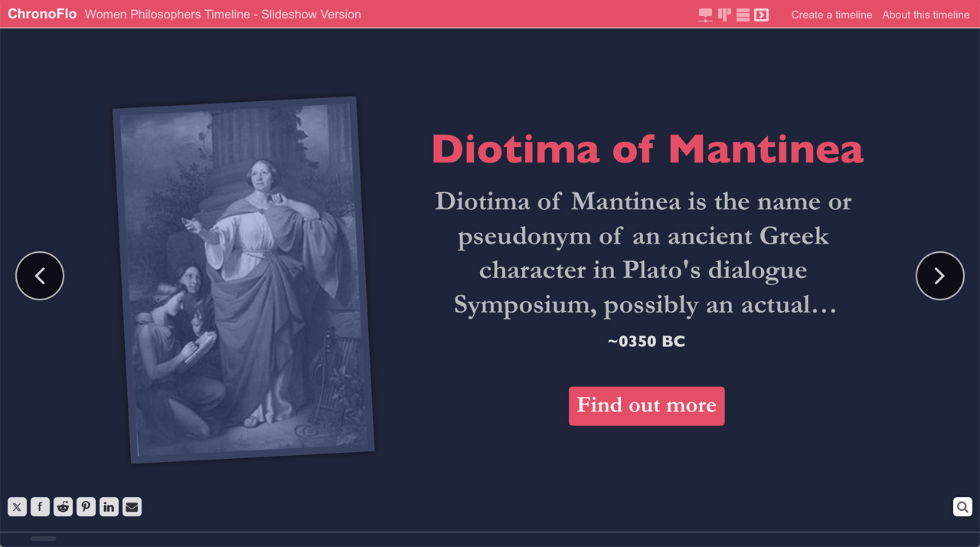Go to the next slide arrow

pyautogui.click(x=939, y=276)
